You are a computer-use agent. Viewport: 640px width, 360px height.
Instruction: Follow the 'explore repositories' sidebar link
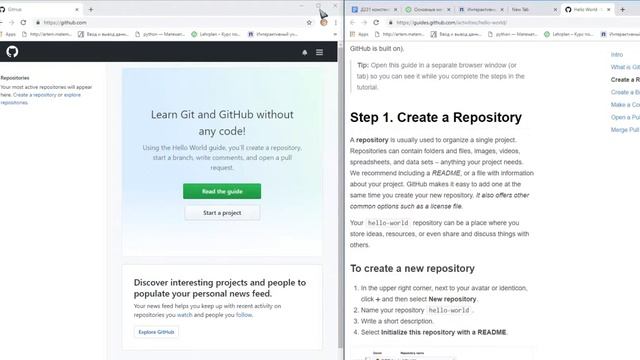(x=72, y=95)
